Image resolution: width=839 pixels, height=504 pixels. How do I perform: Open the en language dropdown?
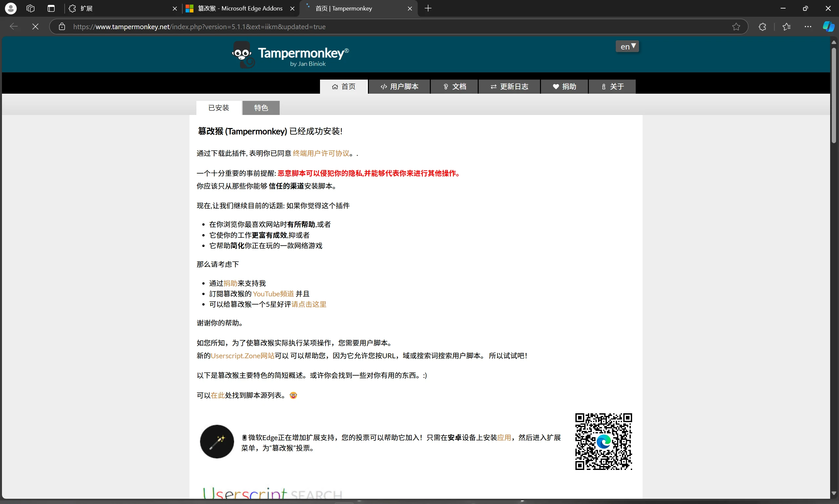627,46
